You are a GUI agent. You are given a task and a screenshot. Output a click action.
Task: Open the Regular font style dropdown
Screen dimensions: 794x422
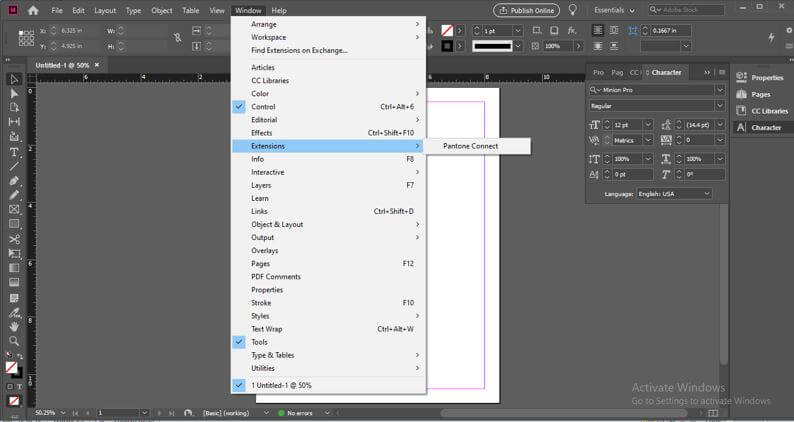(720, 106)
